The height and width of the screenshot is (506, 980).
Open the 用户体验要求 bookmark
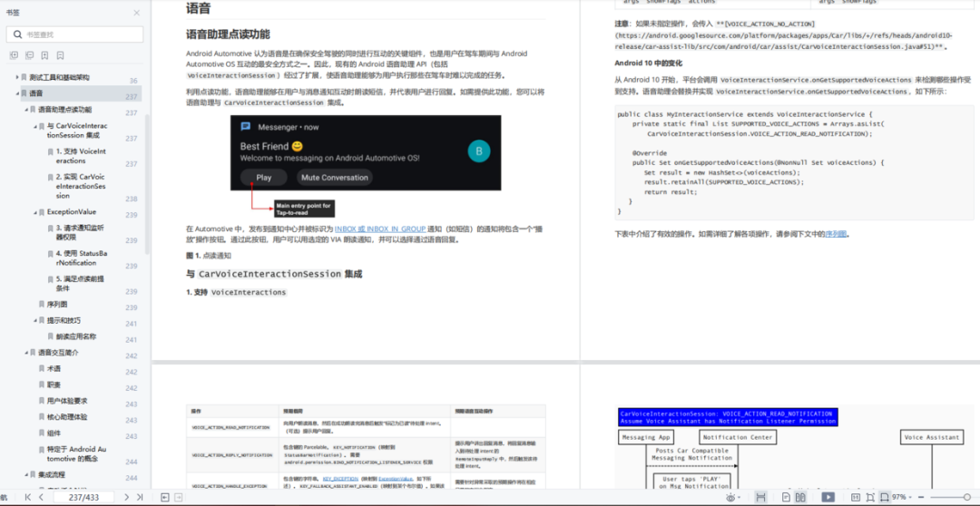click(x=67, y=401)
